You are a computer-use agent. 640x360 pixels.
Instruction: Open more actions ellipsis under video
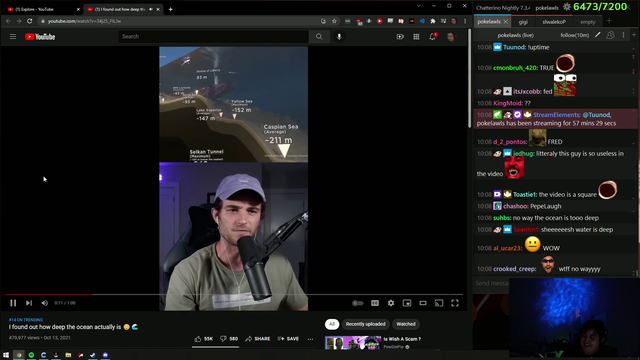point(310,339)
